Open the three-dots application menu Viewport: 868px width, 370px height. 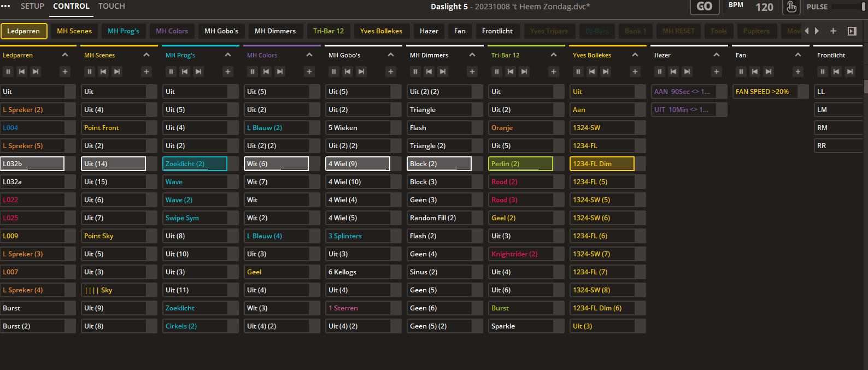pyautogui.click(x=5, y=6)
